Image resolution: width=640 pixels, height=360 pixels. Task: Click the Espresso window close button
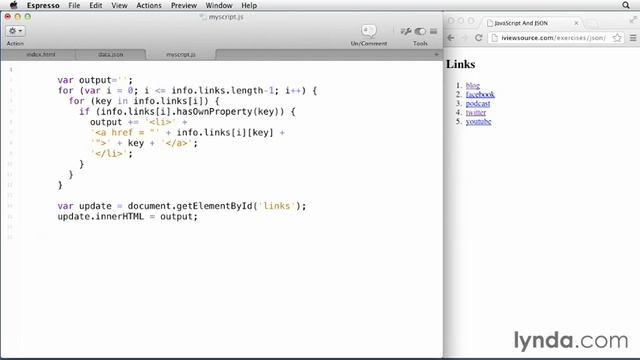pyautogui.click(x=7, y=17)
